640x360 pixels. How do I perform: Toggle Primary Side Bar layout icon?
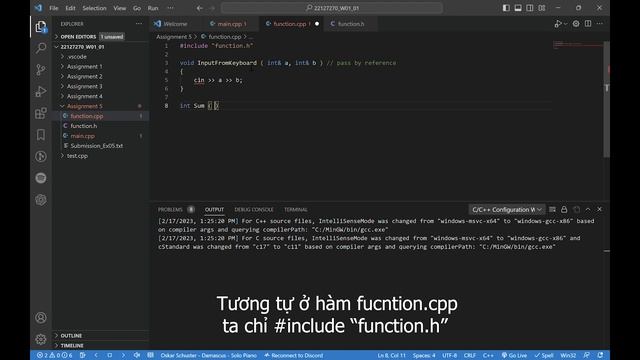pos(506,8)
